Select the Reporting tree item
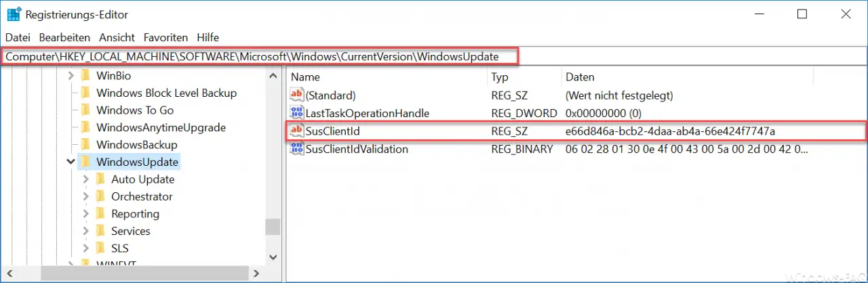The height and width of the screenshot is (283, 868). [135, 214]
